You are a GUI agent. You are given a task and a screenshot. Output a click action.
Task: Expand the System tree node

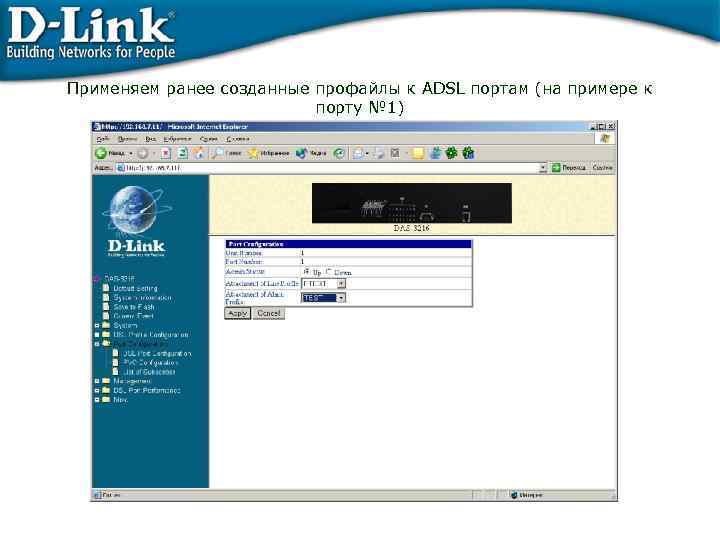[x=97, y=326]
